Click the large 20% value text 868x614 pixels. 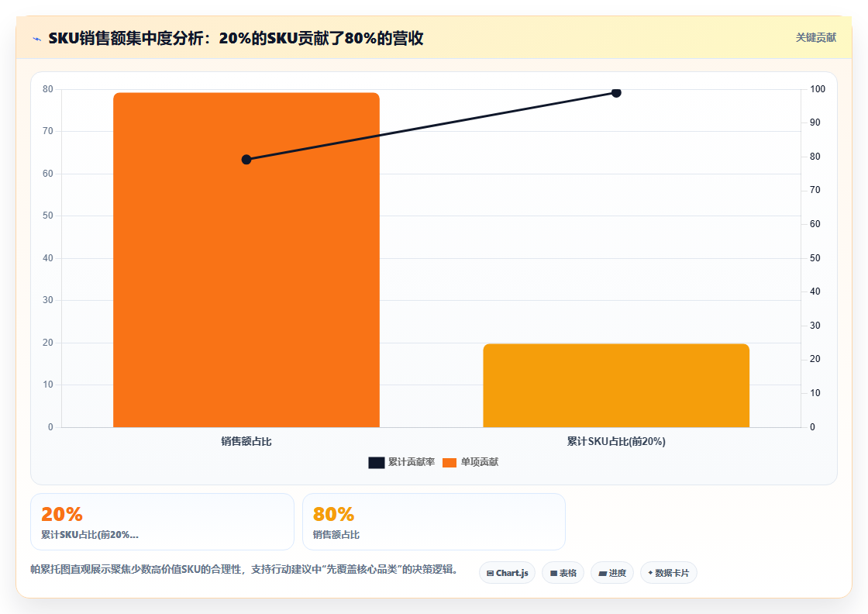62,514
